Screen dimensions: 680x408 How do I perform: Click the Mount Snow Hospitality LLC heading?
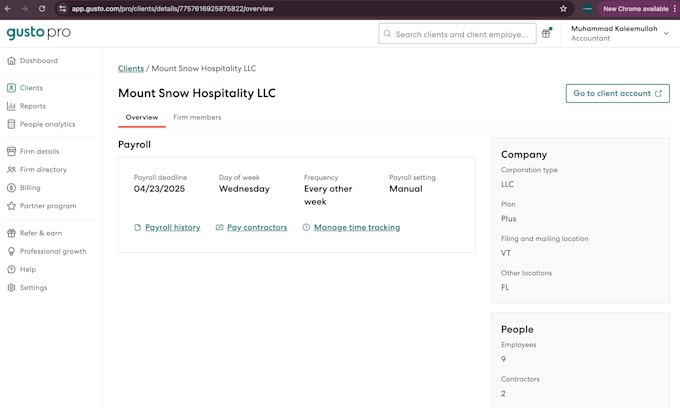click(197, 93)
